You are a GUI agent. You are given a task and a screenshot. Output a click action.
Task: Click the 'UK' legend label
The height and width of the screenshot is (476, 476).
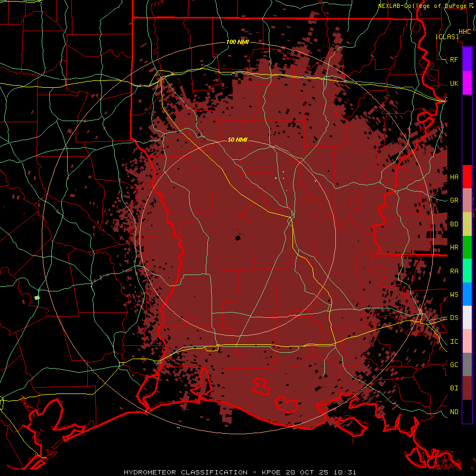tap(454, 83)
